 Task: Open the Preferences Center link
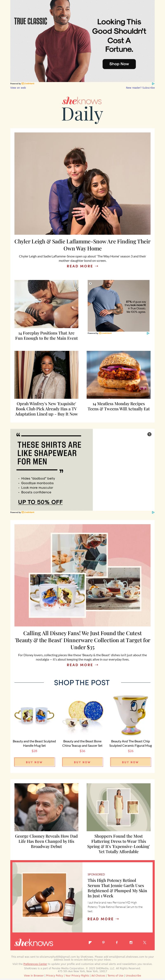[35, 964]
